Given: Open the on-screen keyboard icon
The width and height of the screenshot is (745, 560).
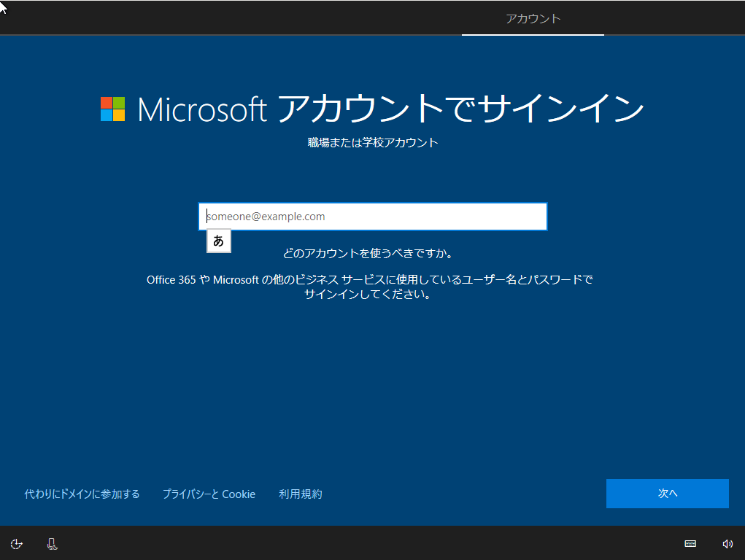Looking at the screenshot, I should click(690, 544).
